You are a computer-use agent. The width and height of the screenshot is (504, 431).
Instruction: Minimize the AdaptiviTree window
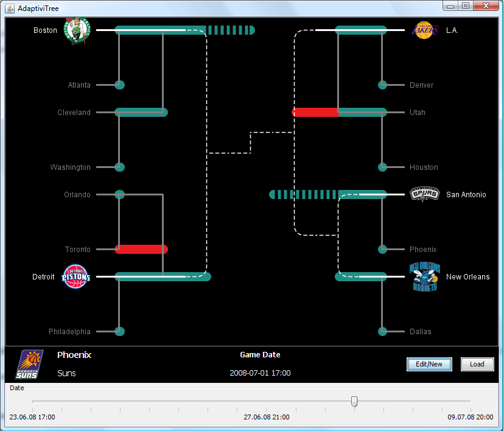click(450, 6)
